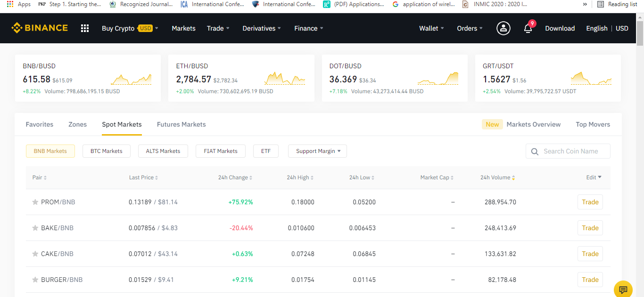Click the search magnifier icon
The height and width of the screenshot is (297, 644).
535,152
